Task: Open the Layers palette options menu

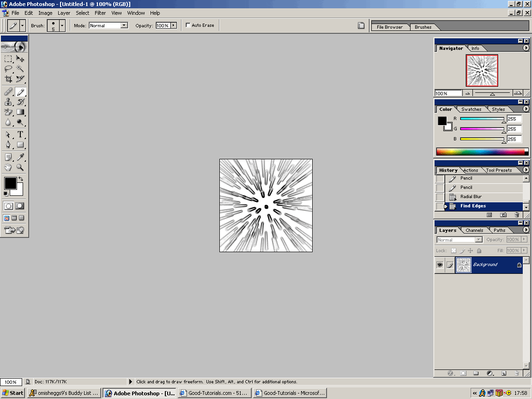Action: click(526, 230)
